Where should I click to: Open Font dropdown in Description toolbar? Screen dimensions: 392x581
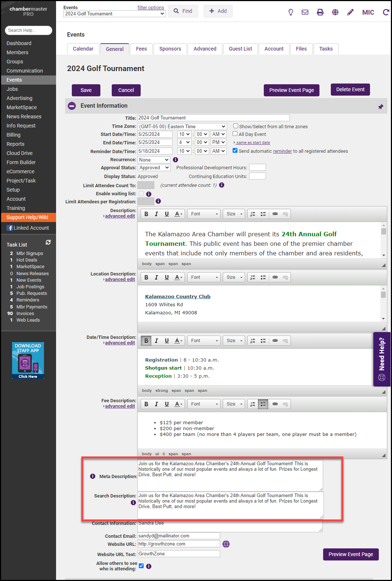[x=204, y=214]
